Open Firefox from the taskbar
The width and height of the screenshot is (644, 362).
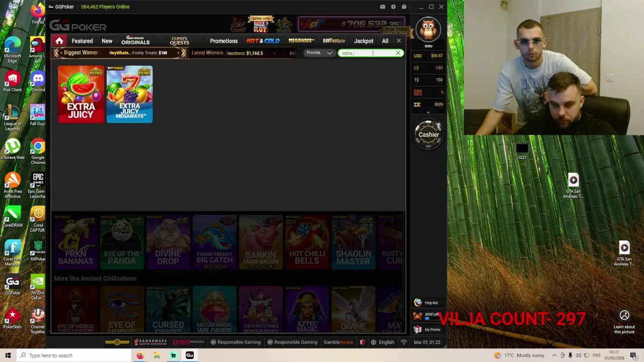tap(140, 355)
